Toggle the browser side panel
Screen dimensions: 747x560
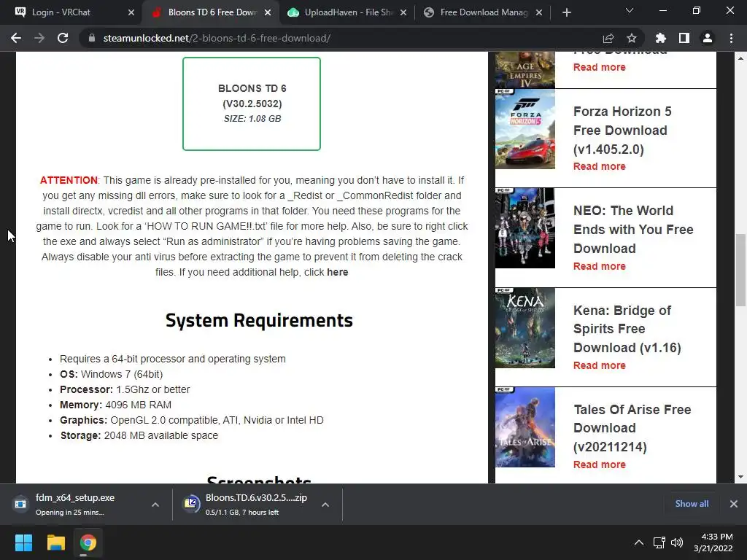684,38
